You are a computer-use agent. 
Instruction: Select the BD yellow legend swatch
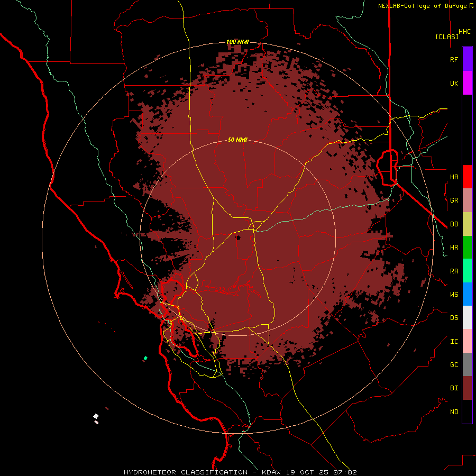[x=467, y=224]
